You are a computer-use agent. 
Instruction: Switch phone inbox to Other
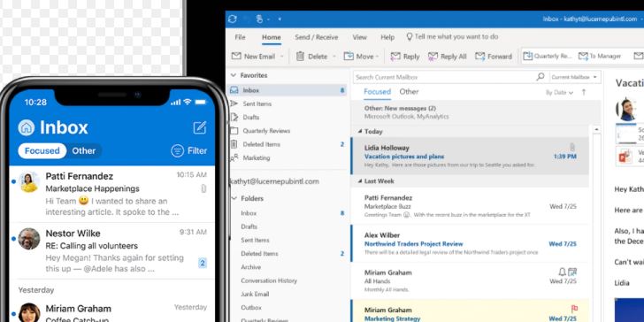(84, 150)
